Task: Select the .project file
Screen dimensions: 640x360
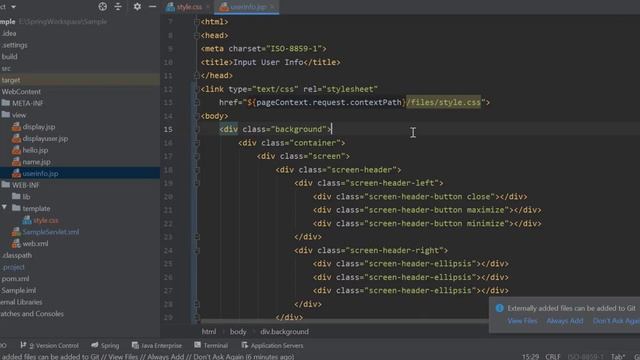Action: click(x=13, y=267)
